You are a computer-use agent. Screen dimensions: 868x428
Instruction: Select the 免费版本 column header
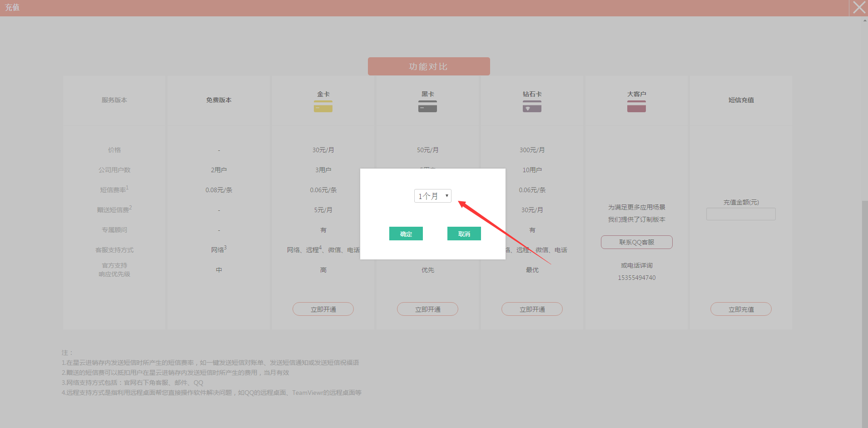tap(218, 100)
